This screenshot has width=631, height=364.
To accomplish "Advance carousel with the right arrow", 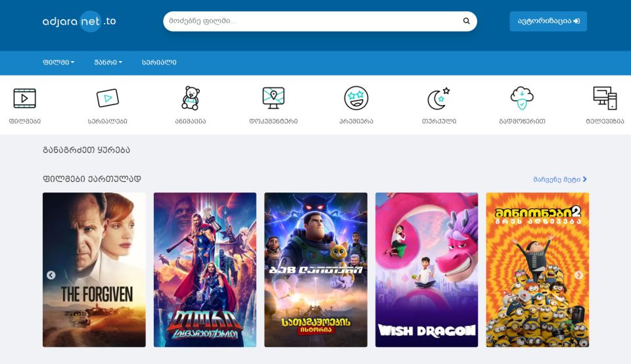I will (x=578, y=275).
